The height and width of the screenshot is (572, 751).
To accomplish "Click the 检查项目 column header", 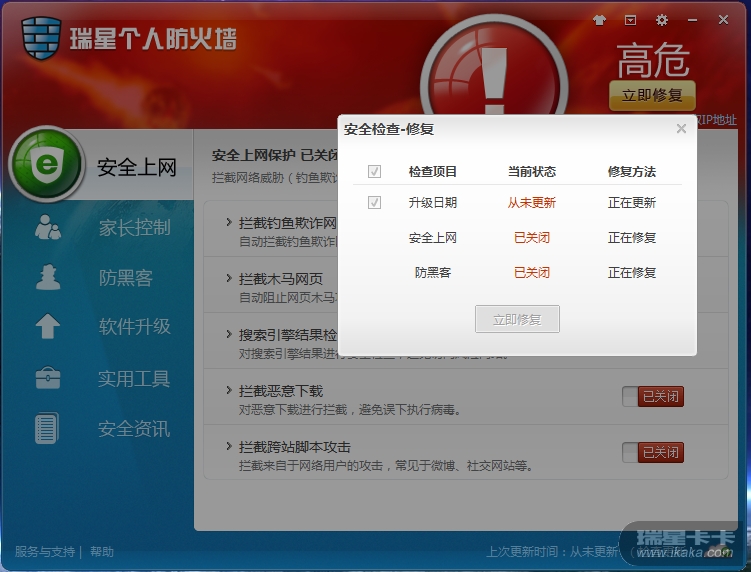I will [x=432, y=172].
